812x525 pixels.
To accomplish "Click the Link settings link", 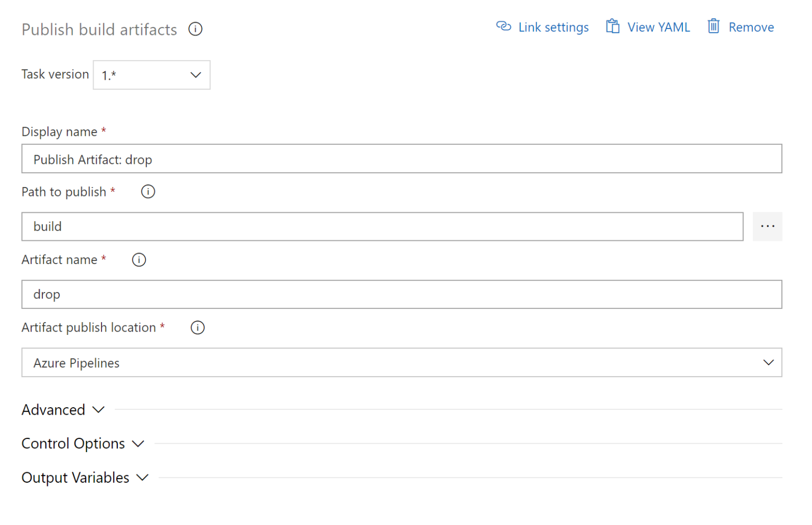I will point(553,26).
